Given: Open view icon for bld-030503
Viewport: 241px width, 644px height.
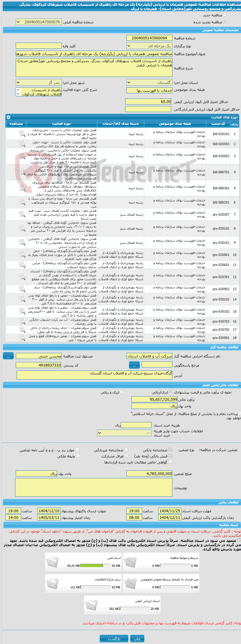Looking at the screenshot, I should (x=21, y=156).
